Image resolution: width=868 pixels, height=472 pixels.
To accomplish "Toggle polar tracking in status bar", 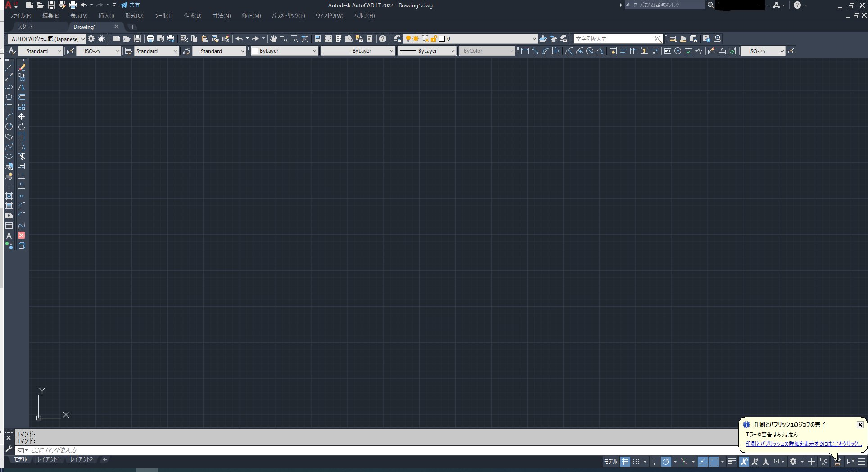I will point(666,462).
